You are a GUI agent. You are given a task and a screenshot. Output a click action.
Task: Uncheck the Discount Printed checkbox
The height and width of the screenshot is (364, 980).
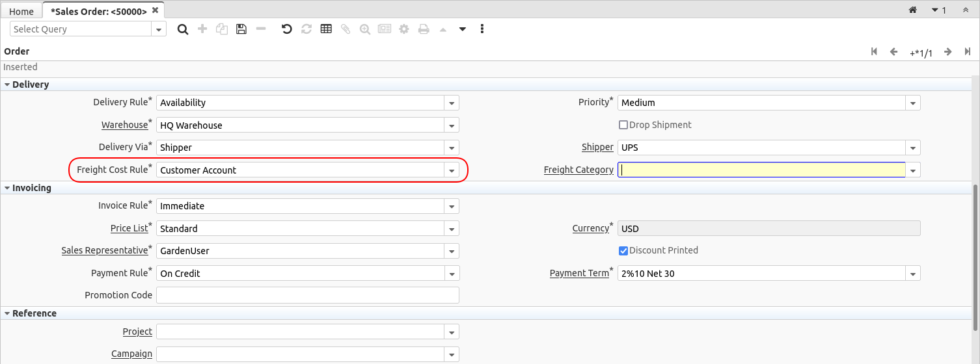pyautogui.click(x=623, y=251)
